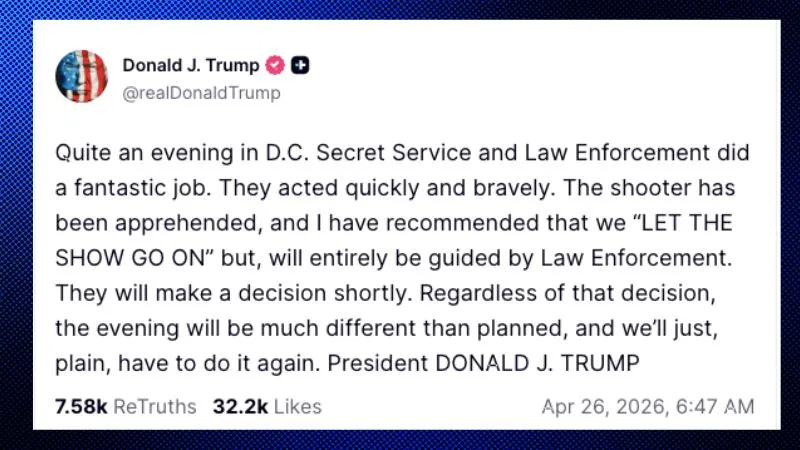Open the Donald J. Trump display name
800x450 pixels.
[x=191, y=66]
